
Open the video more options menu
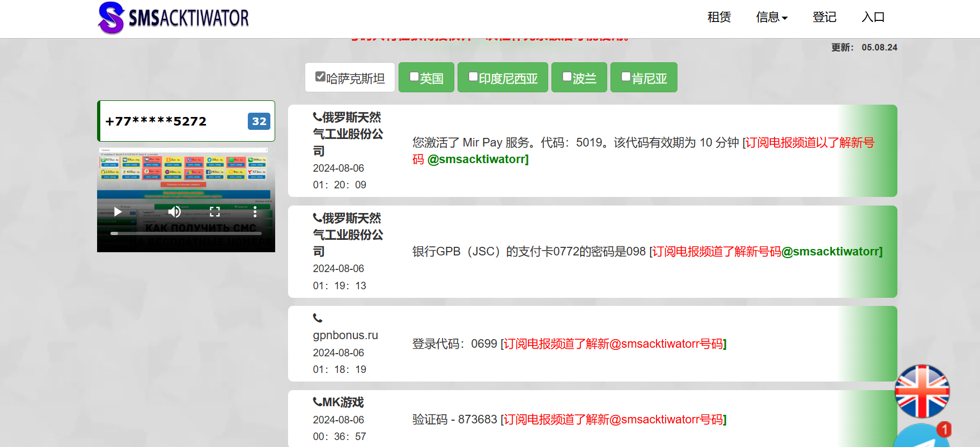click(x=255, y=212)
